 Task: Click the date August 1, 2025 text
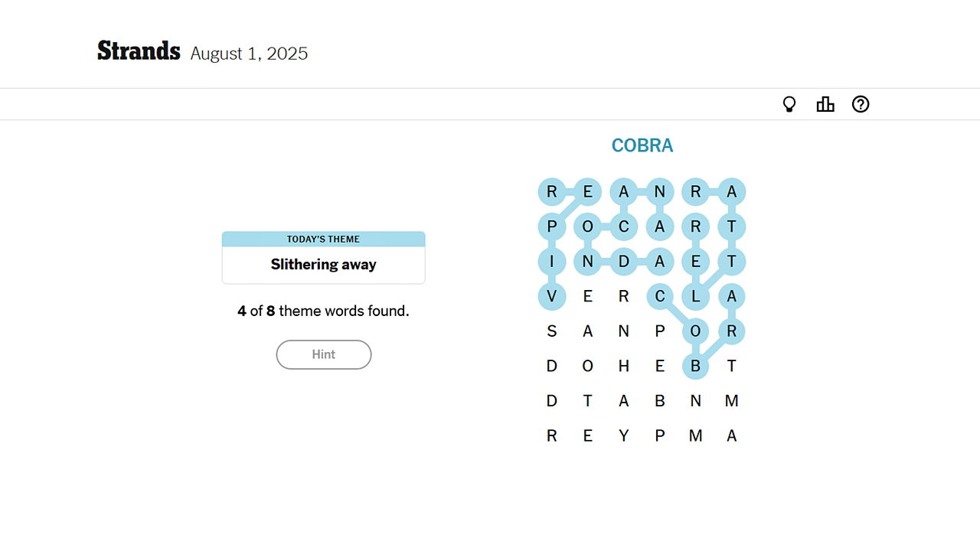click(x=249, y=54)
